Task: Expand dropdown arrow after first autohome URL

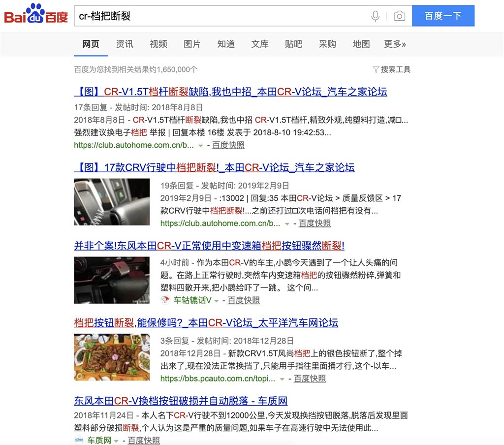Action: coord(201,146)
